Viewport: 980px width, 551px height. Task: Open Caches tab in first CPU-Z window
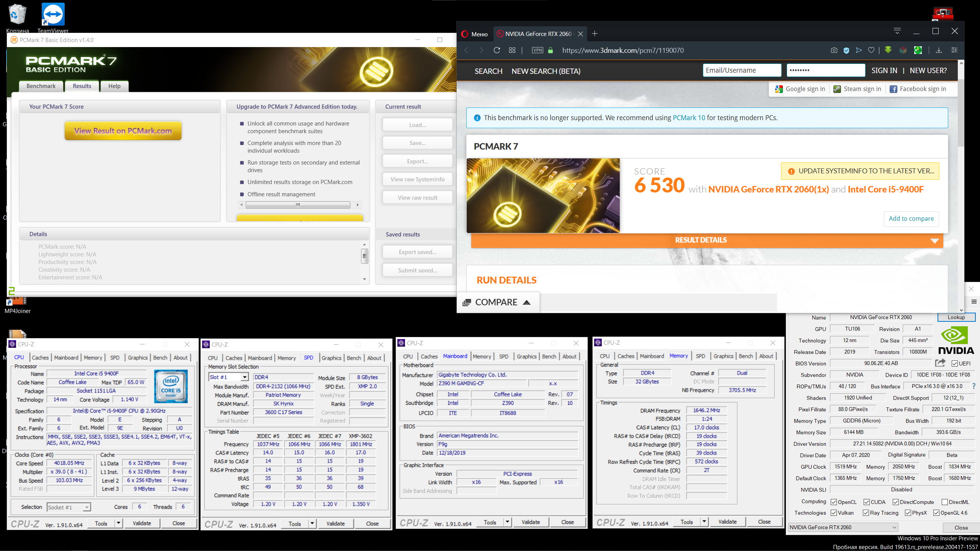coord(40,357)
